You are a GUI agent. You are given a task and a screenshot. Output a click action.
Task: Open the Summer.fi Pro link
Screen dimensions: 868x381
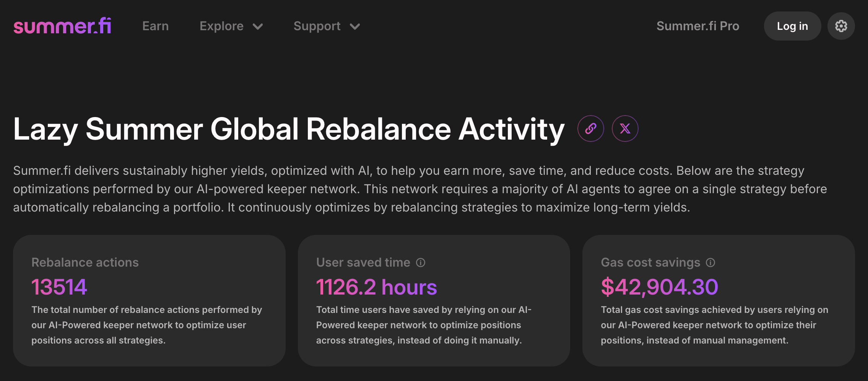pos(698,26)
